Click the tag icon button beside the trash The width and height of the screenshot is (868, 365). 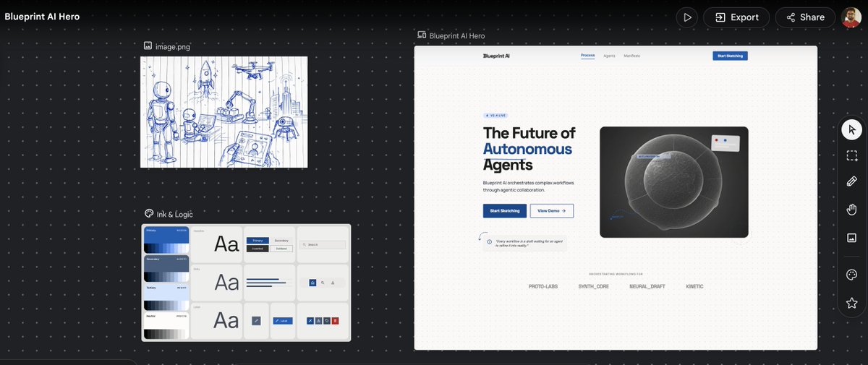pos(327,321)
